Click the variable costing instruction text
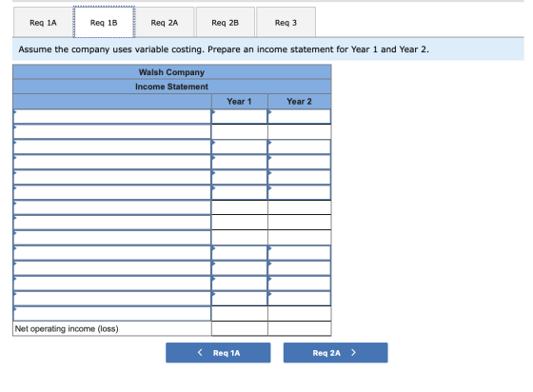The image size is (533, 392). pyautogui.click(x=224, y=49)
